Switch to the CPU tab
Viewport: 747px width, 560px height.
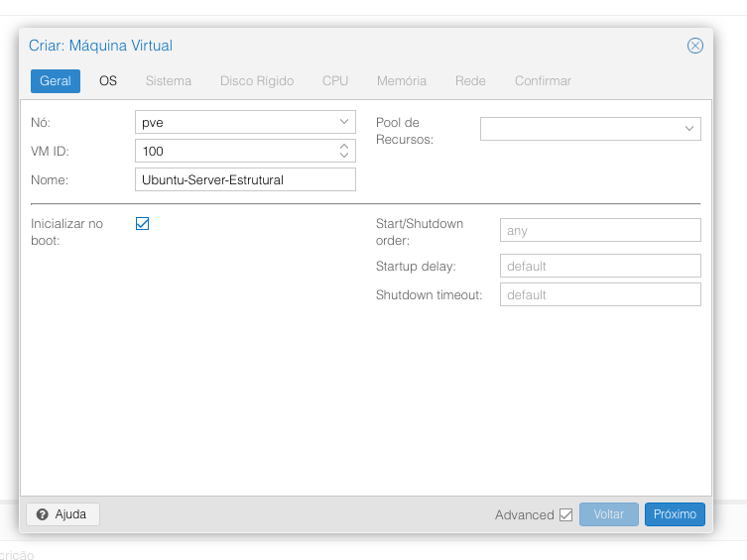pos(335,81)
